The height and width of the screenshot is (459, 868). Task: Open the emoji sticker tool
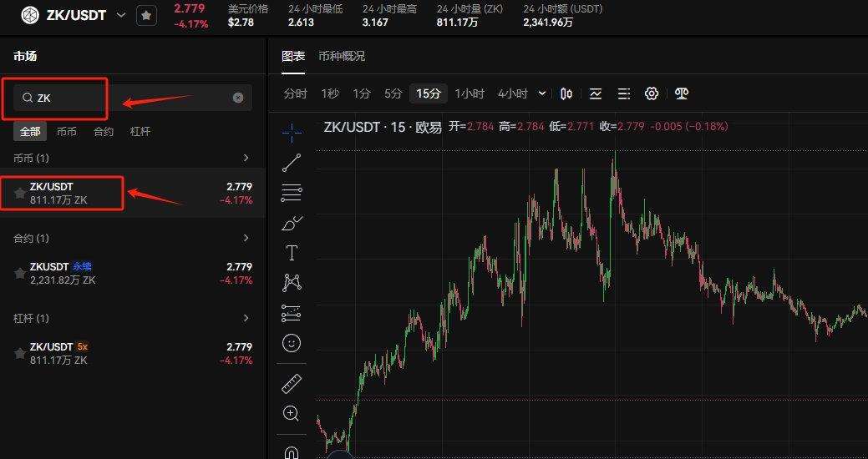coord(292,343)
